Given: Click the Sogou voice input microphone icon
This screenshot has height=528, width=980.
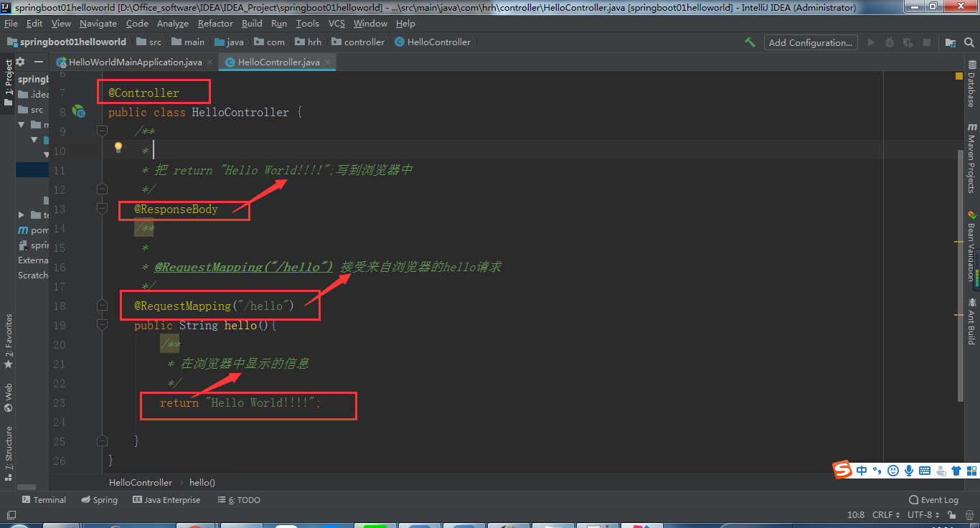Looking at the screenshot, I should (x=909, y=471).
